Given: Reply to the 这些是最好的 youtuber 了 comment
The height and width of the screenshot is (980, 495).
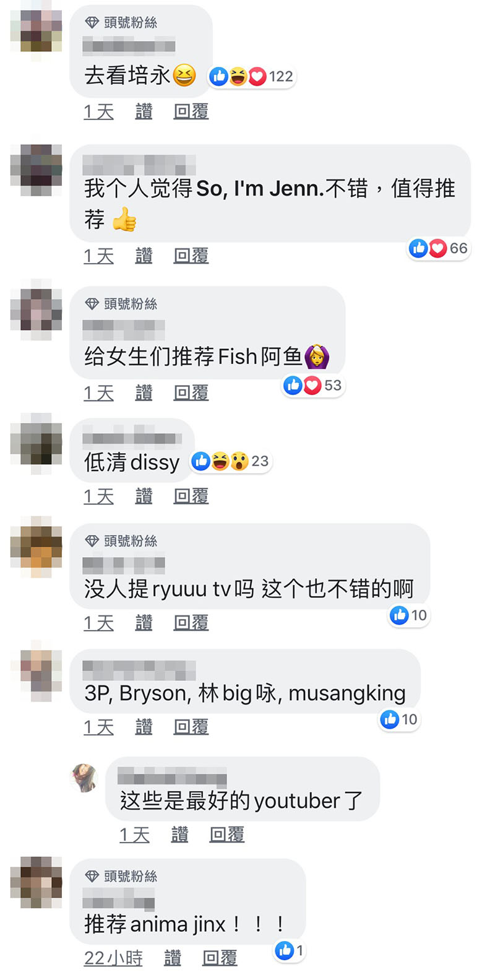Looking at the screenshot, I should pyautogui.click(x=226, y=835).
